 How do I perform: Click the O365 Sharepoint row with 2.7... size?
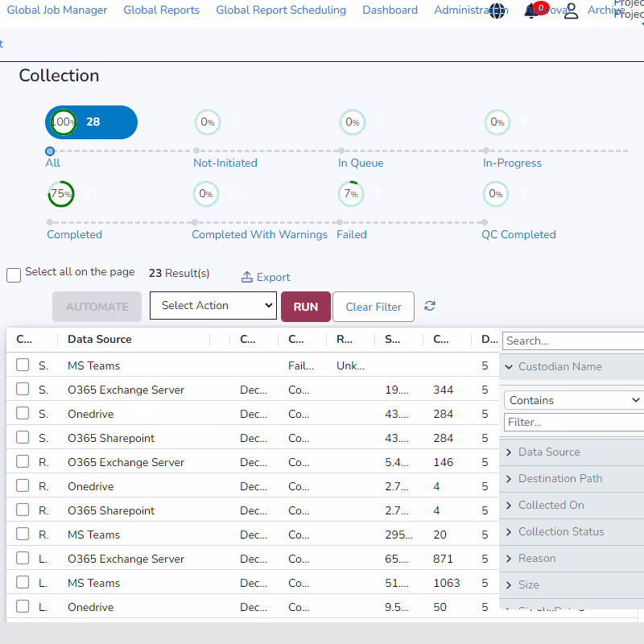pyautogui.click(x=253, y=510)
